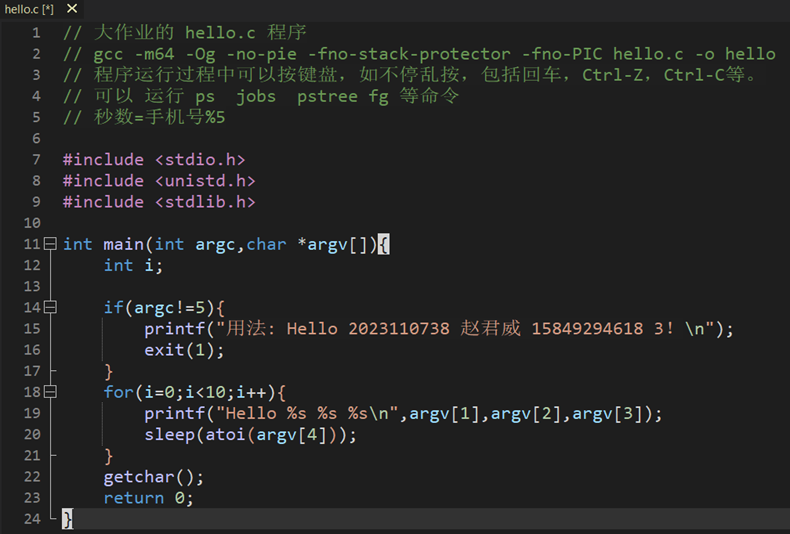Click the printf "Hello %s %s %s" string

[307, 414]
